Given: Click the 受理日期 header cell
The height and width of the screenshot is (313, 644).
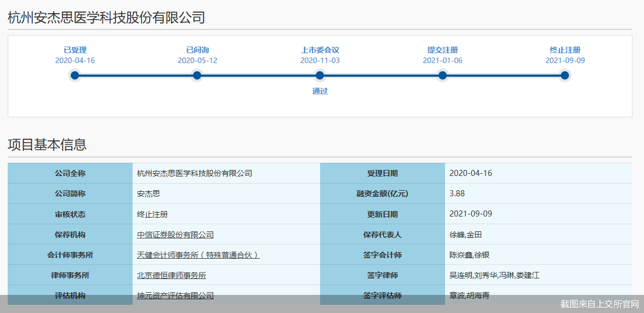Looking at the screenshot, I should pyautogui.click(x=383, y=173).
